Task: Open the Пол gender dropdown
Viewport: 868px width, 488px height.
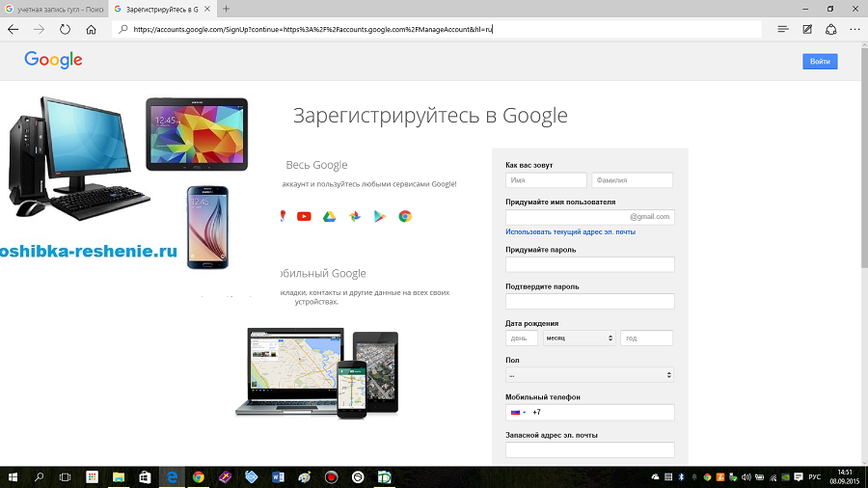Action: 590,375
